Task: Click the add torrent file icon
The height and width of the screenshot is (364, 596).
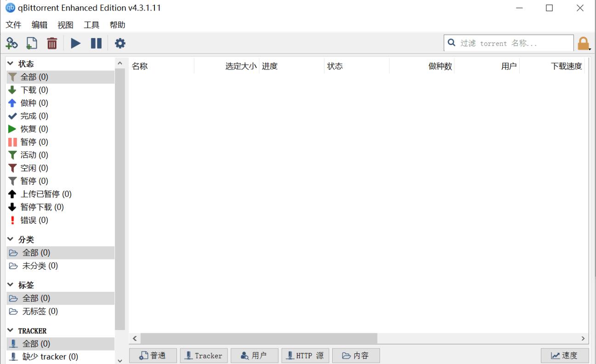Action: click(32, 43)
